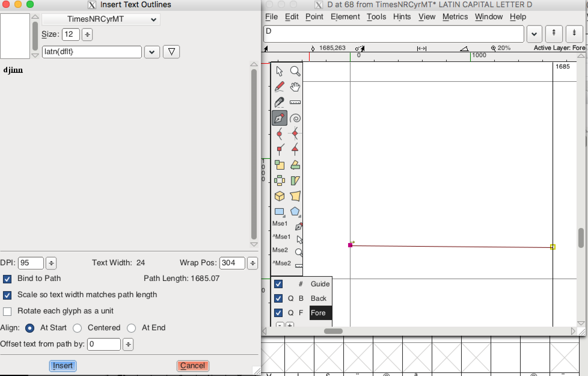Select the HV Curve point tool
The image size is (588, 376).
(295, 134)
